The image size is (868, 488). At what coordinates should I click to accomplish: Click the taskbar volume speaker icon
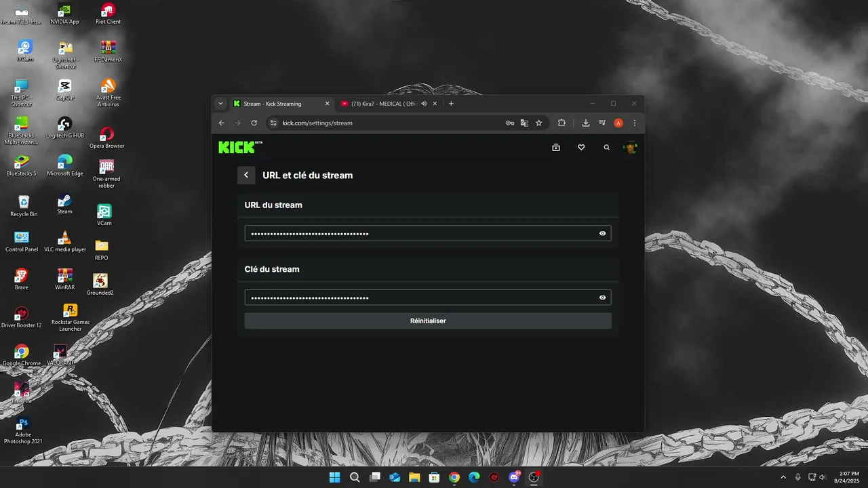(x=823, y=477)
